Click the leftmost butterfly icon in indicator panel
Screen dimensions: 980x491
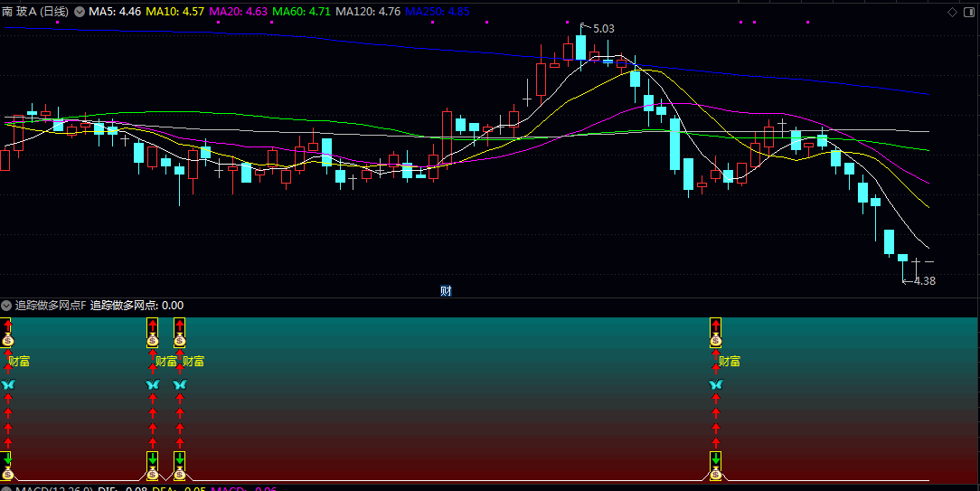click(x=8, y=385)
